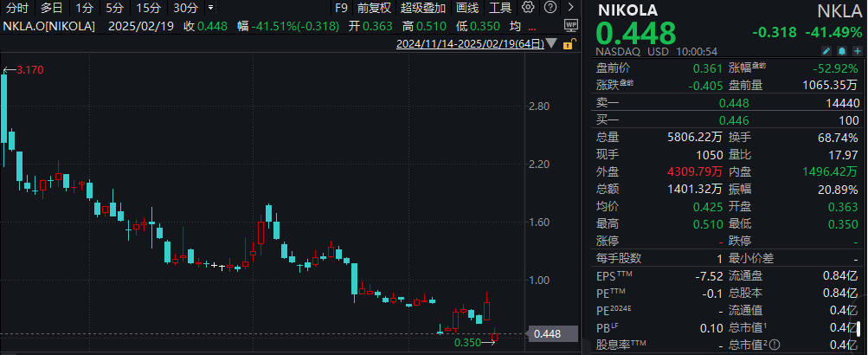Select the 15分 period
Viewport: 868px width, 355px height.
(148, 9)
